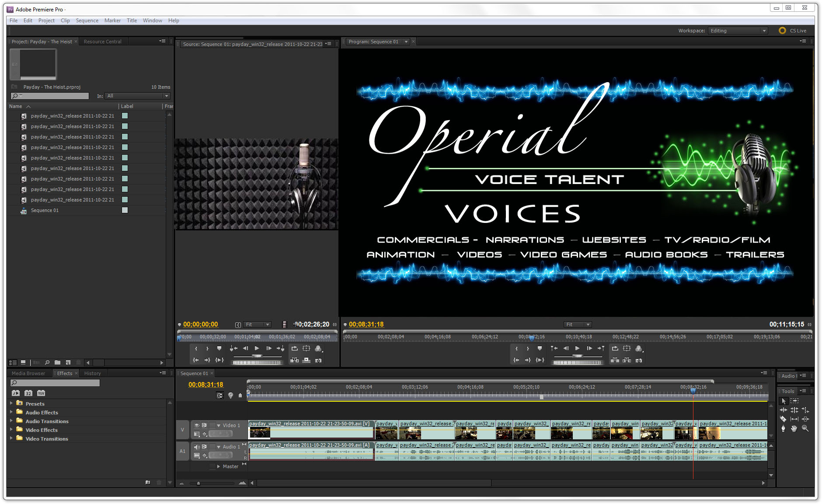
Task: Toggle Sync Lock on Audio 1 track
Action: [204, 447]
